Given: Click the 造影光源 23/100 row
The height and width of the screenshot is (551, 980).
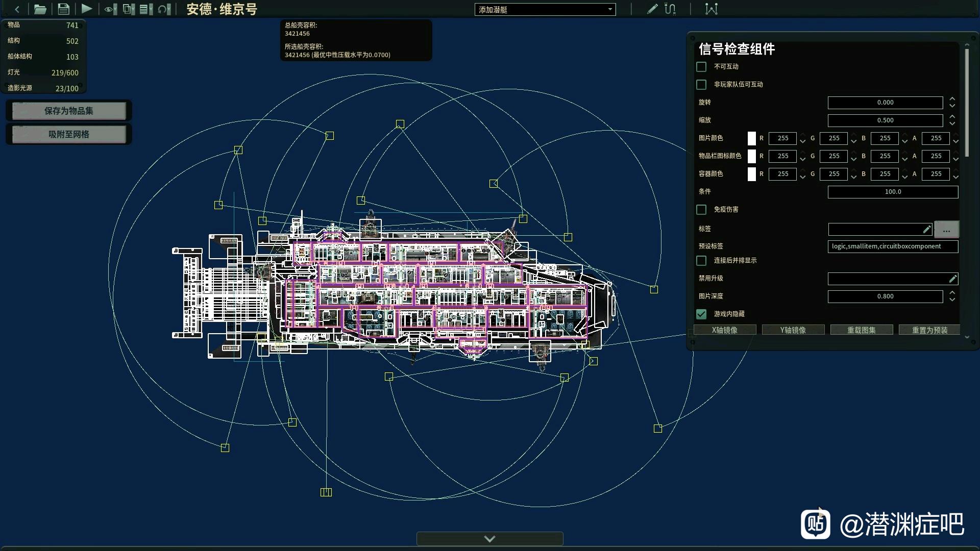Looking at the screenshot, I should tap(43, 88).
